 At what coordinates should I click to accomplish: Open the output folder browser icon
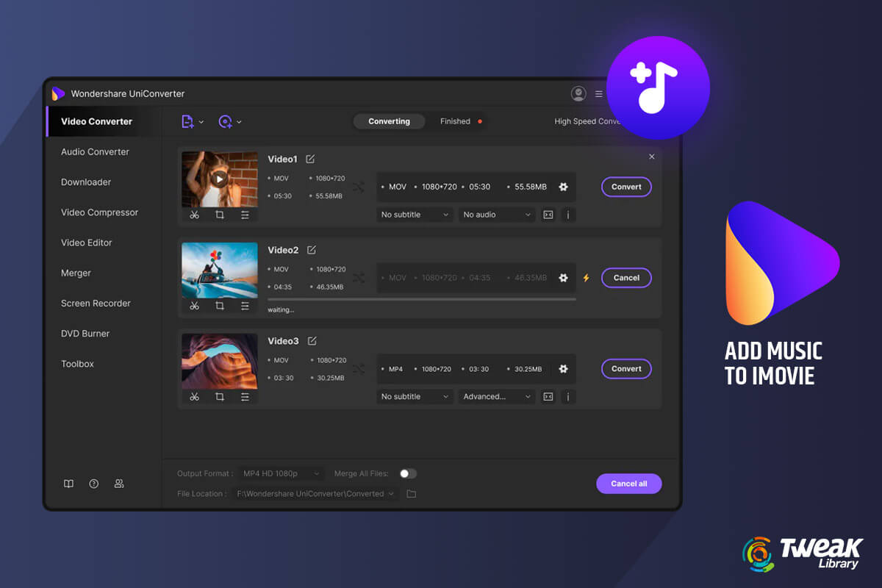click(411, 493)
